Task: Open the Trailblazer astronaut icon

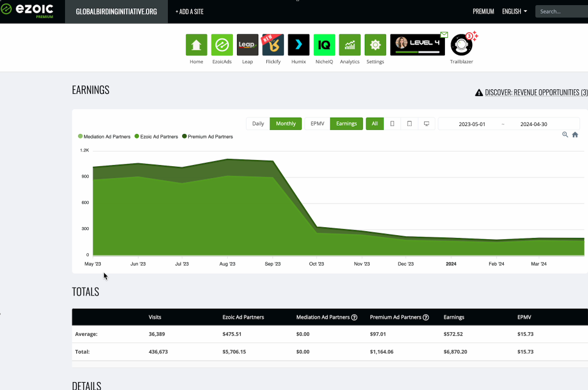Action: [x=461, y=45]
